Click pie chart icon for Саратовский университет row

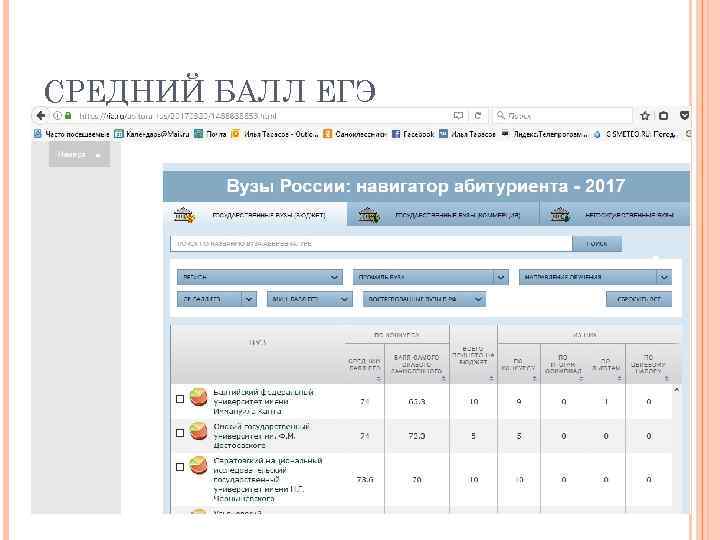[198, 465]
